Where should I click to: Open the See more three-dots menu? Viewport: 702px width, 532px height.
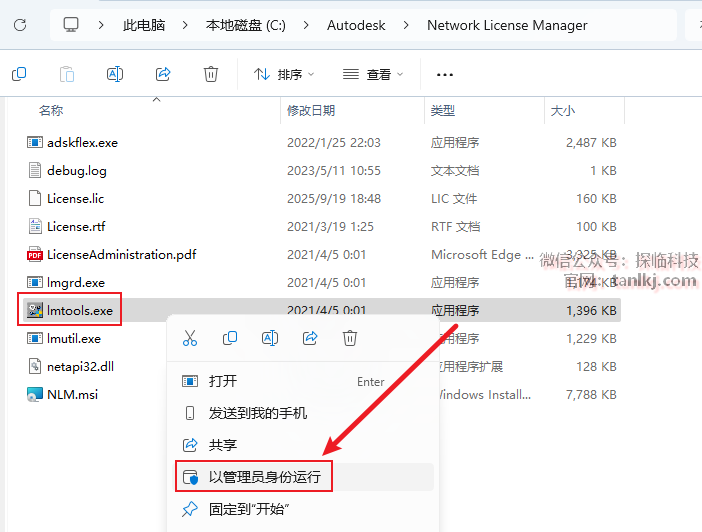pos(445,74)
